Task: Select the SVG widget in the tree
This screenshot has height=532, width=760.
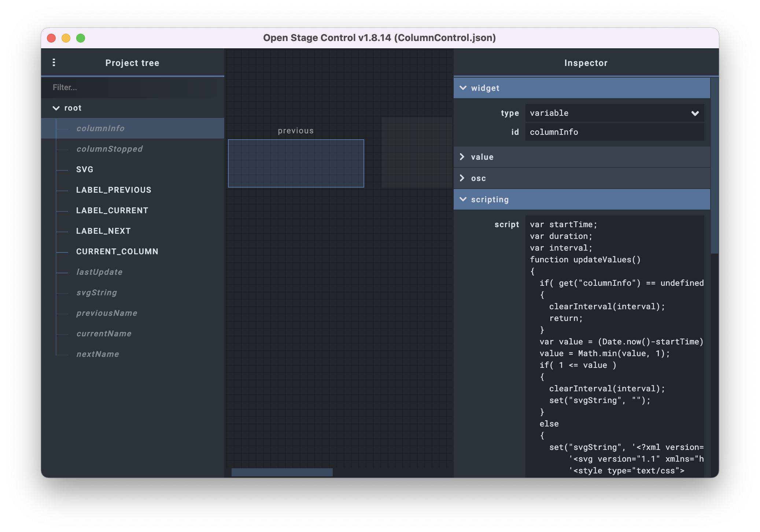Action: pyautogui.click(x=85, y=170)
